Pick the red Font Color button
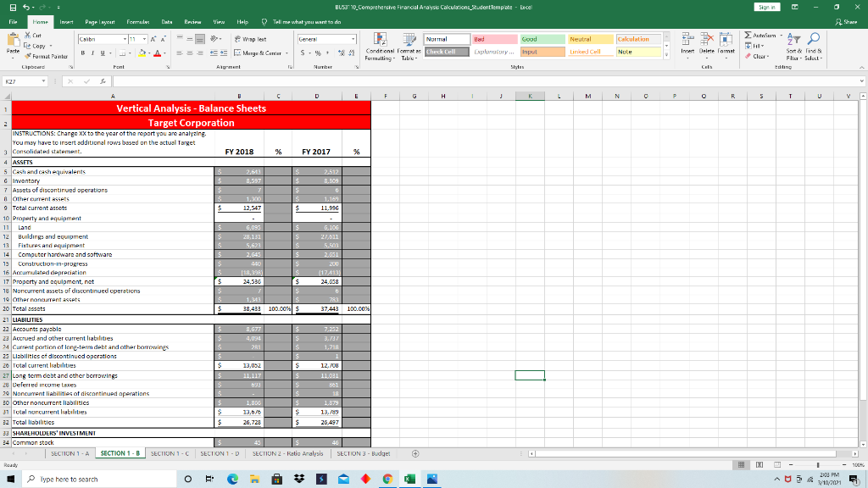The image size is (868, 488). [157, 53]
